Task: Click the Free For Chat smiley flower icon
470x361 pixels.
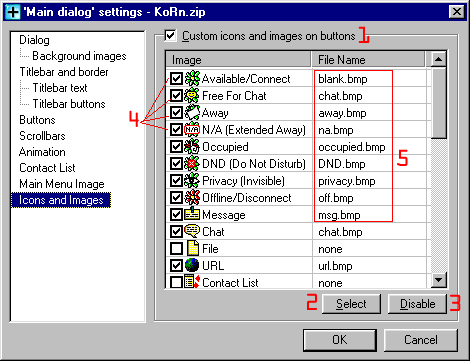Action: [192, 96]
